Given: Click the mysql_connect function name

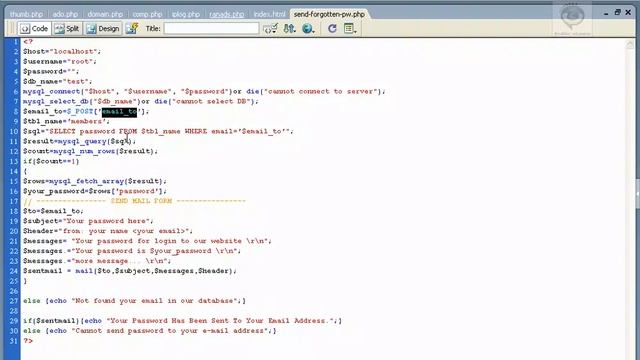Looking at the screenshot, I should (x=51, y=91).
